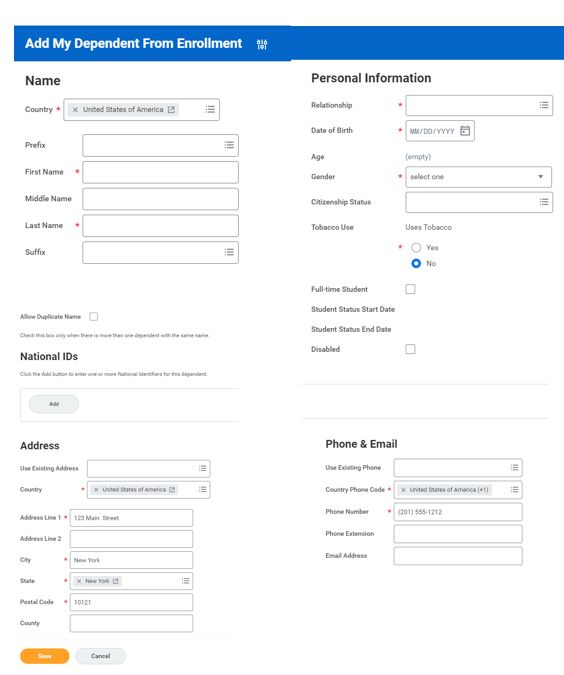
Task: Open the Use Existing Address list icon
Action: [202, 468]
